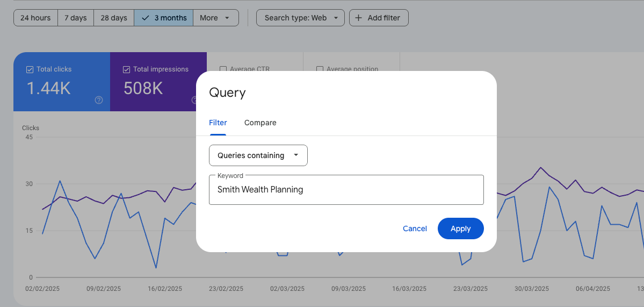Click the 30/03/2025 axis date label
Screen dimensions: 644x307
pos(532,289)
